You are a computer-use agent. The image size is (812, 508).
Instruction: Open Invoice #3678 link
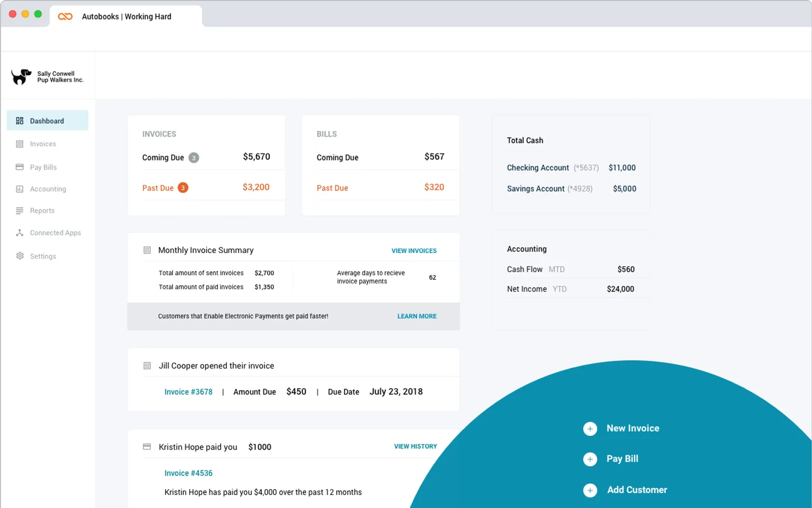tap(188, 392)
